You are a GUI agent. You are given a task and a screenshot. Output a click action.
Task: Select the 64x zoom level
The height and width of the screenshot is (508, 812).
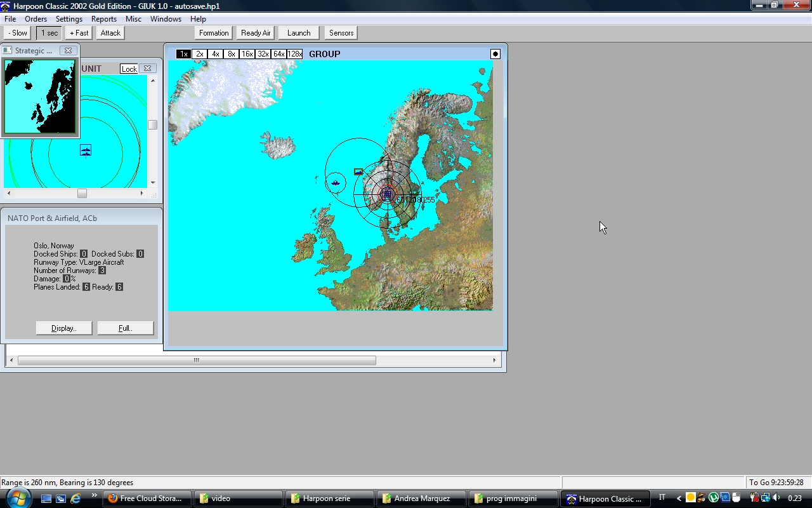coord(278,54)
